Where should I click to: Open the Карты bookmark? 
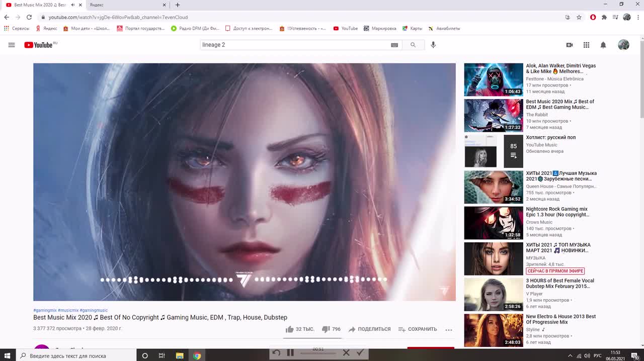(413, 29)
